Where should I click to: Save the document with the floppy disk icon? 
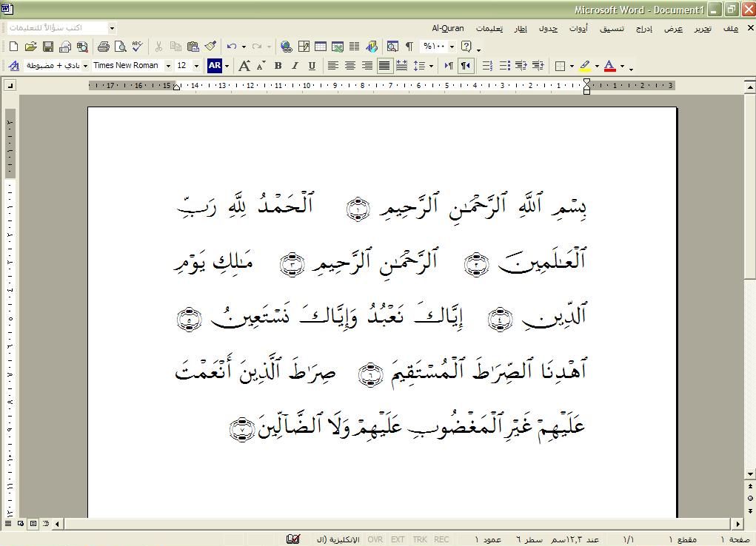click(x=47, y=47)
